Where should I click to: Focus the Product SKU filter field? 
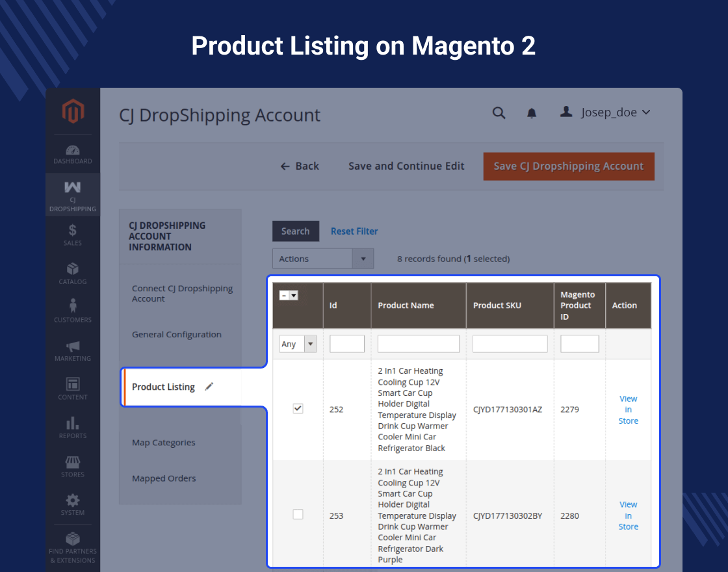tap(510, 344)
